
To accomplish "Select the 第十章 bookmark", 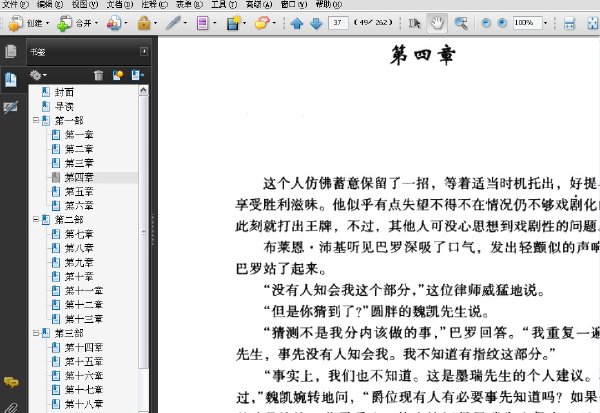I will [x=79, y=276].
